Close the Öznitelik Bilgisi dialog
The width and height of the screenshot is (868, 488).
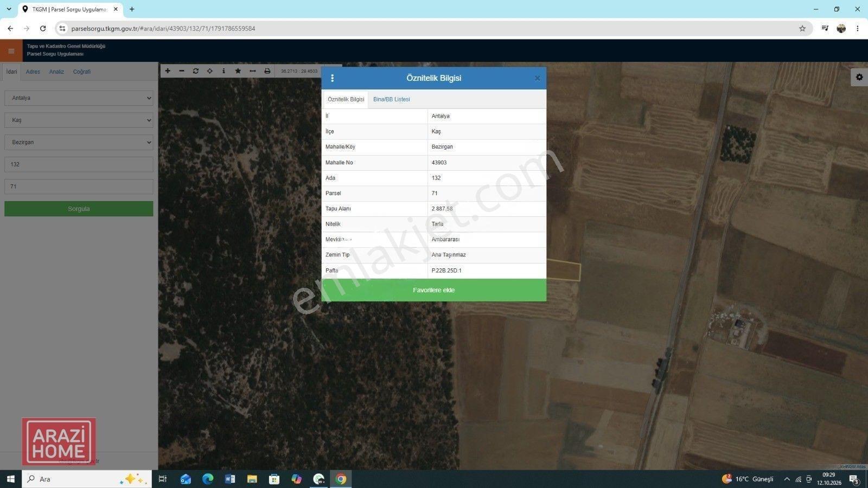click(x=537, y=78)
